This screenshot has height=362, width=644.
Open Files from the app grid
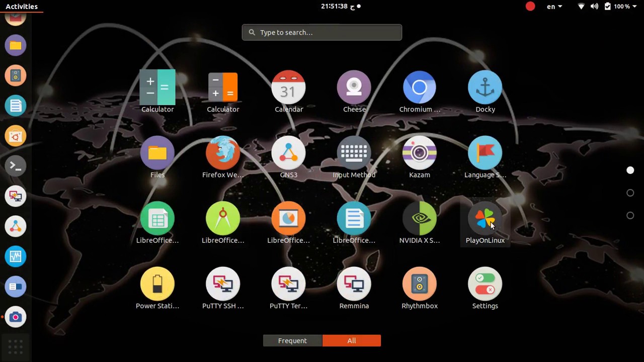click(157, 157)
